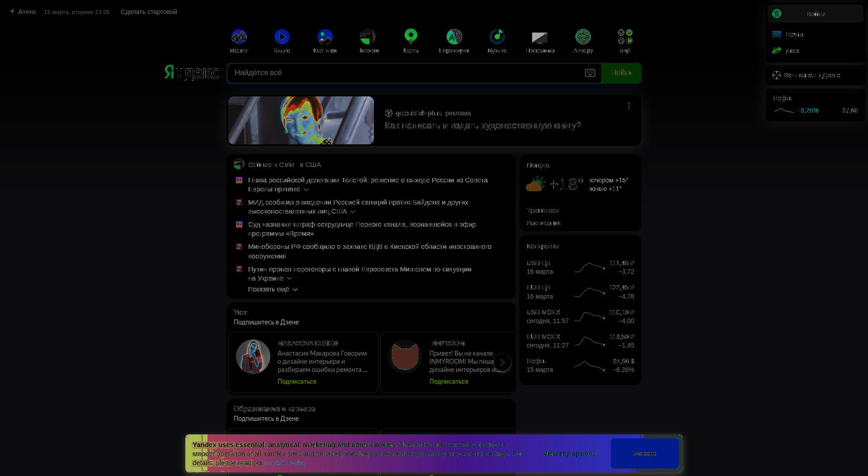Switch to the Сейчас в СМИ news tab
Screen dimensions: 868x476
tap(271, 165)
